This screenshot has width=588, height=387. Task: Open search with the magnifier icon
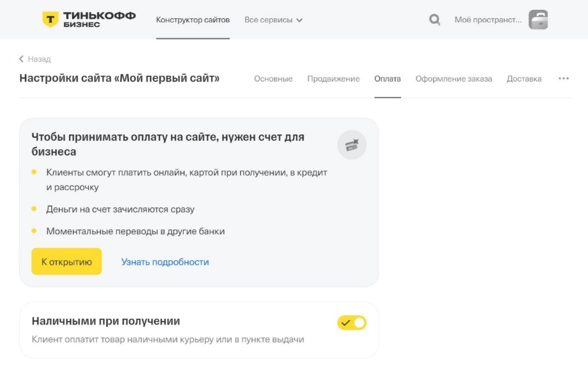[435, 19]
